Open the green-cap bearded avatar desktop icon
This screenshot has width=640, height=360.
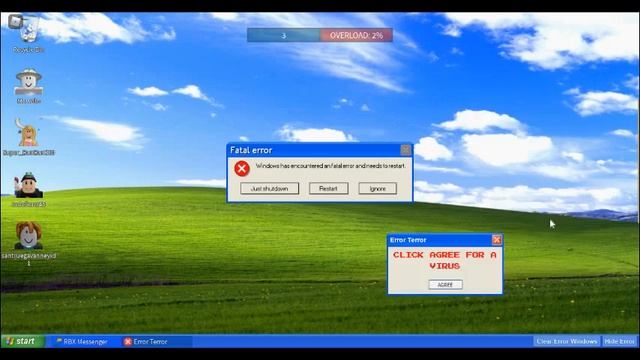[28, 189]
